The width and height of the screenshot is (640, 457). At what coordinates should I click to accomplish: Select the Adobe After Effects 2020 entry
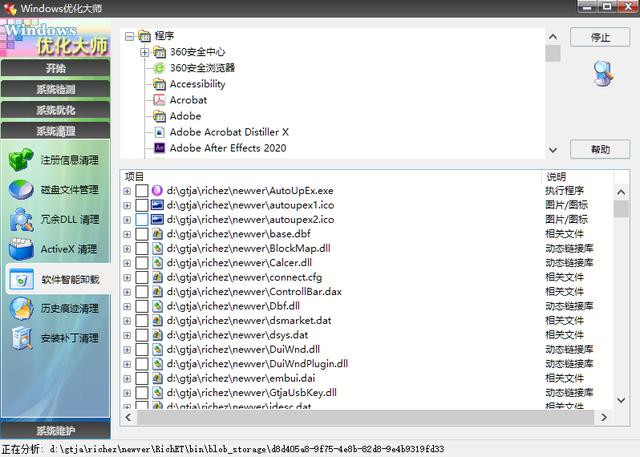coord(228,148)
